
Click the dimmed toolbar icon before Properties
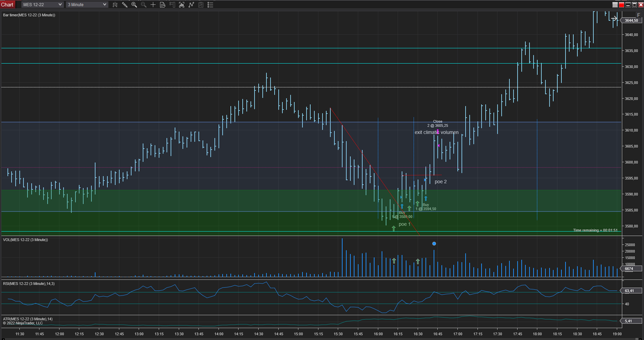coord(201,4)
